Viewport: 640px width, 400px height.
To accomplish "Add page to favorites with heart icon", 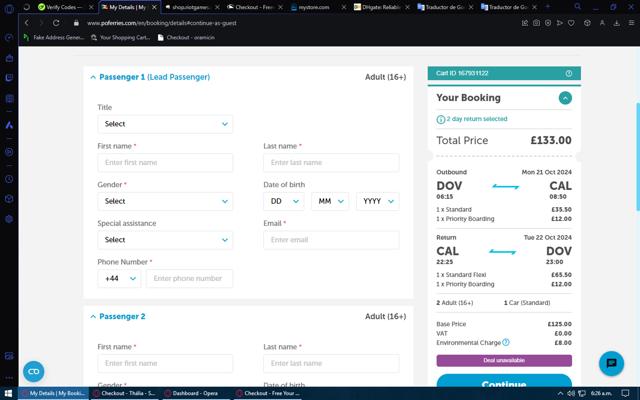I will click(571, 23).
